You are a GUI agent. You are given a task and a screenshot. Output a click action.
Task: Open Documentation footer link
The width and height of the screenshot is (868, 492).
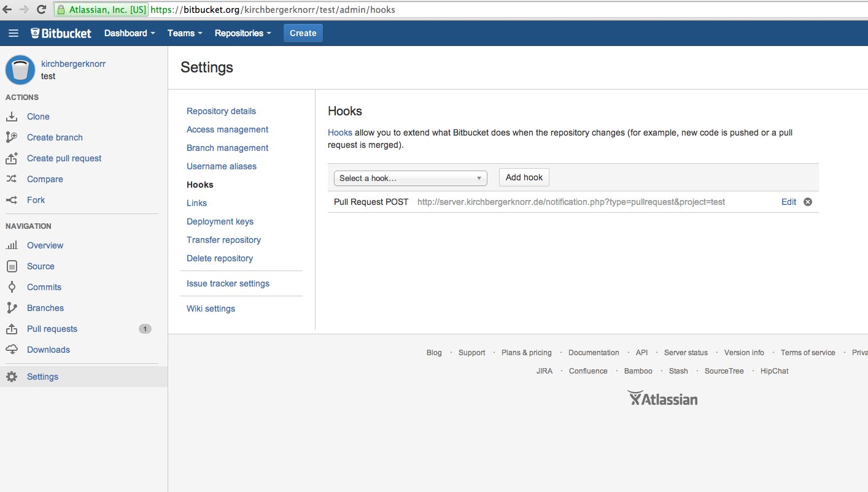(594, 353)
